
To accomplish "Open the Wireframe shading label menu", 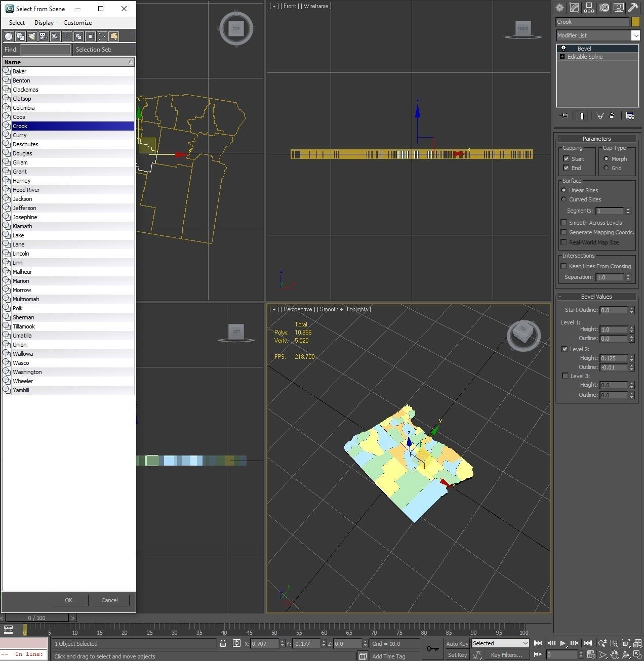I will (317, 6).
